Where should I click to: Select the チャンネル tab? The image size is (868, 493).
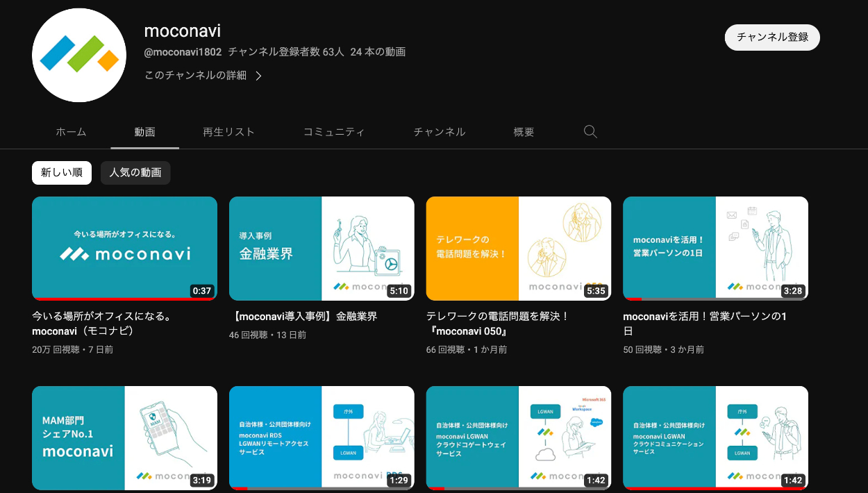coord(439,132)
